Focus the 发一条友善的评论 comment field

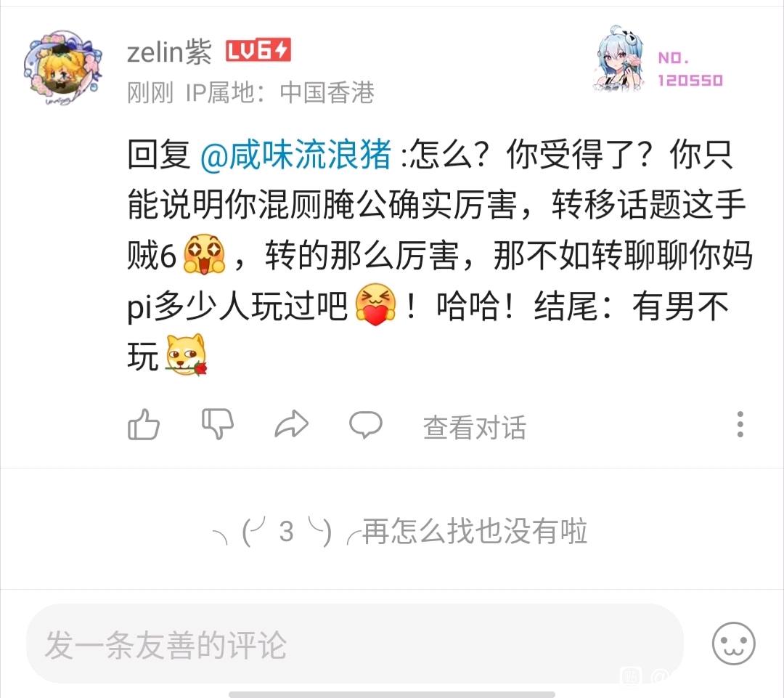coord(354,644)
